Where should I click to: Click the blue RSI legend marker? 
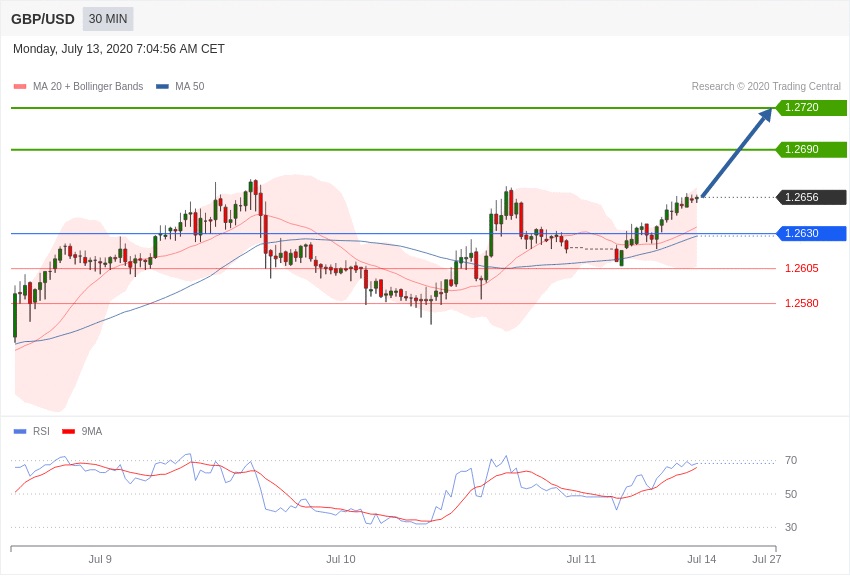coord(20,432)
